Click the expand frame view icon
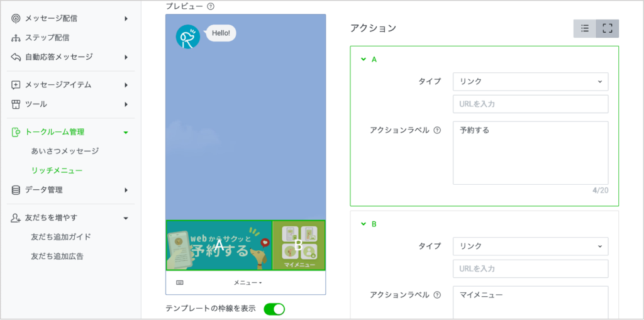The width and height of the screenshot is (644, 320). tap(608, 28)
